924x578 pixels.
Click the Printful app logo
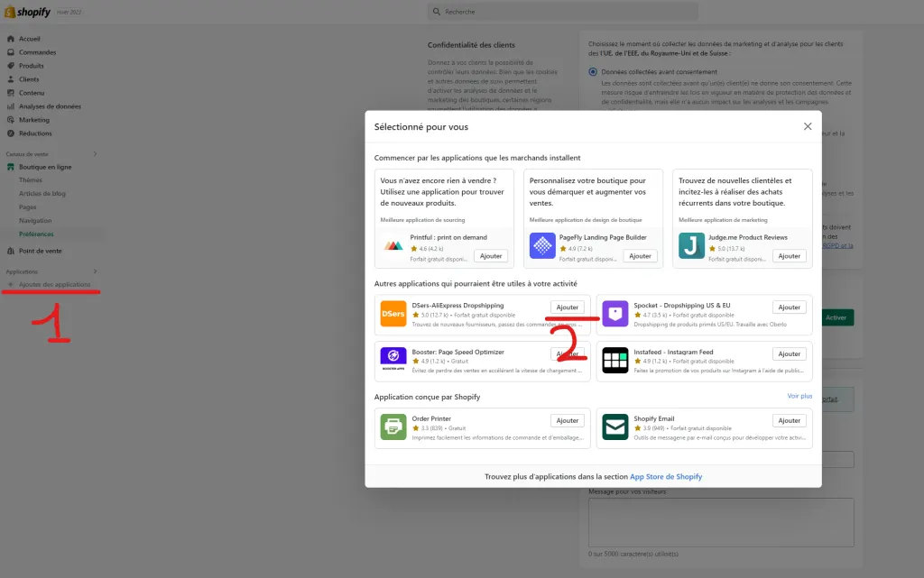(393, 245)
